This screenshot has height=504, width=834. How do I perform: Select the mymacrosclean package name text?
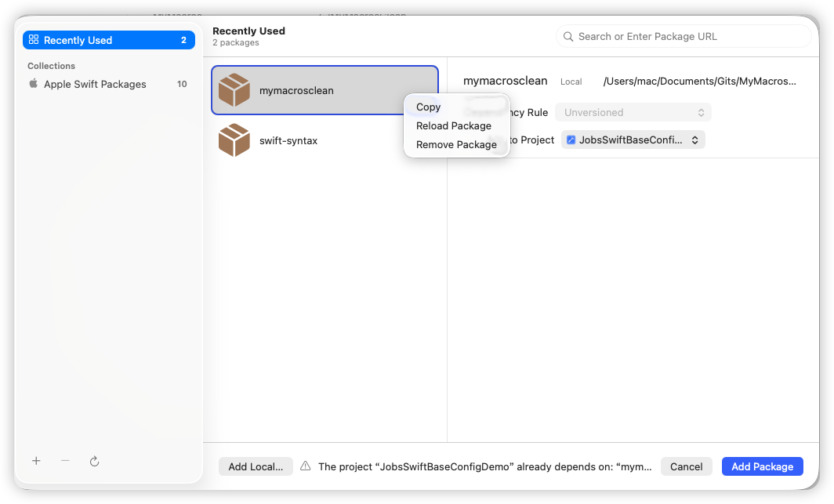point(296,90)
